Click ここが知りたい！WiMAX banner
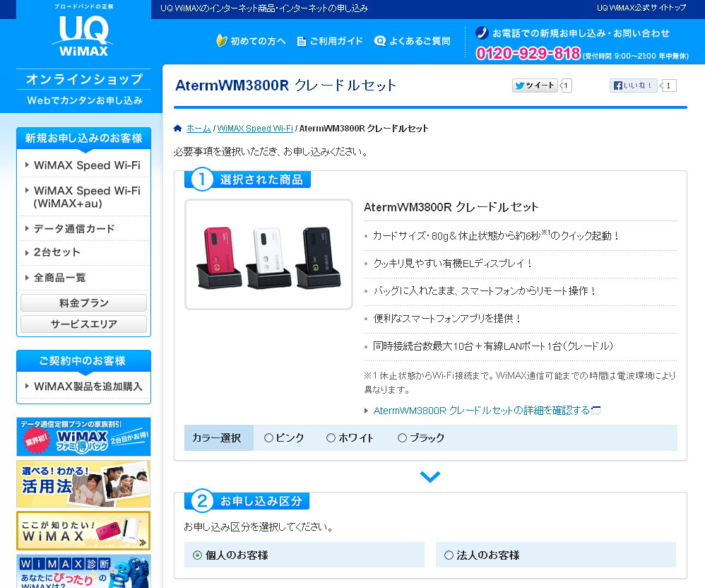This screenshot has width=705, height=588. pos(83,531)
